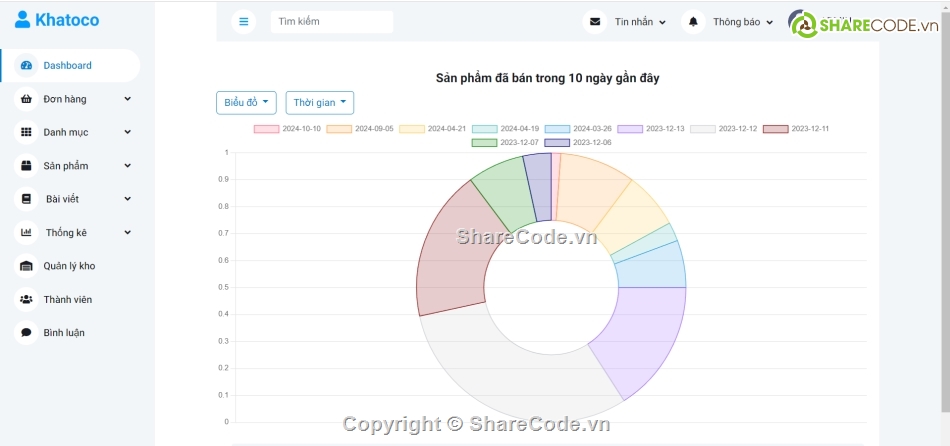Select the Thống kê menu label

tap(67, 232)
